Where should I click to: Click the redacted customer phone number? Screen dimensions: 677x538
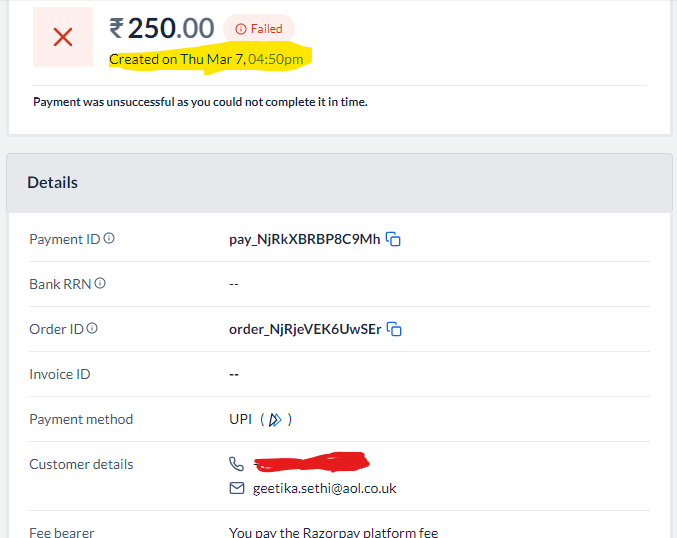pos(312,462)
